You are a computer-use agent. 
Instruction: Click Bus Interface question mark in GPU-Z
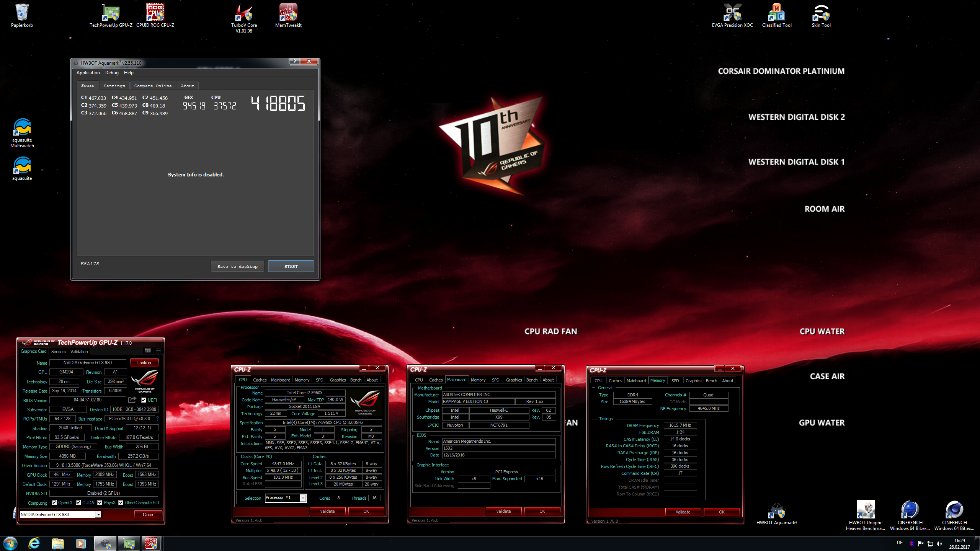click(x=157, y=419)
